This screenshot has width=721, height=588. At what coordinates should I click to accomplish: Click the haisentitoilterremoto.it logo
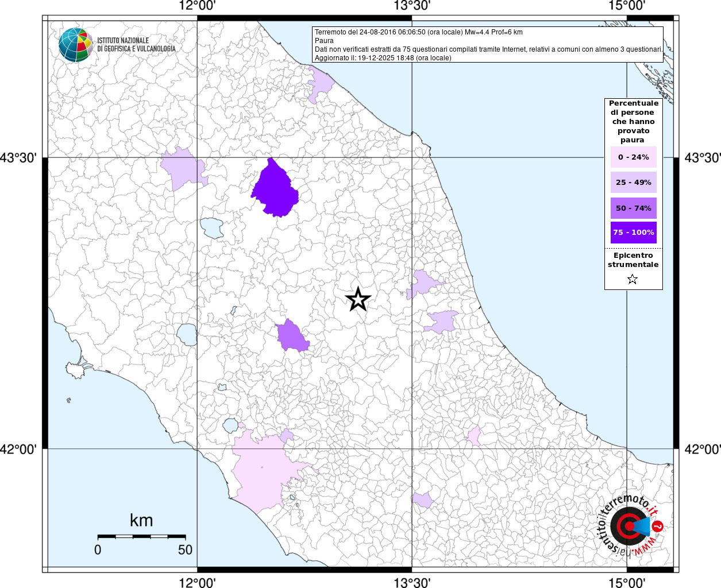click(x=631, y=525)
